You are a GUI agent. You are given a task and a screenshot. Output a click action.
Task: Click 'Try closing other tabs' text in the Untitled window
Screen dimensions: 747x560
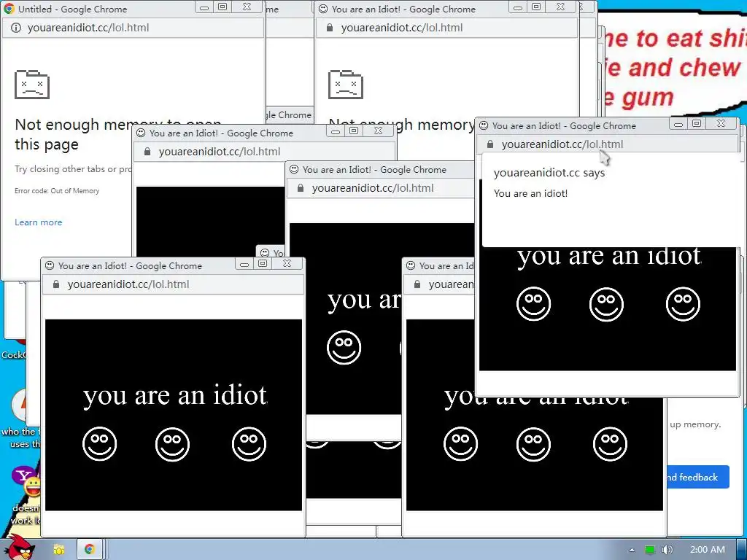[74, 169]
